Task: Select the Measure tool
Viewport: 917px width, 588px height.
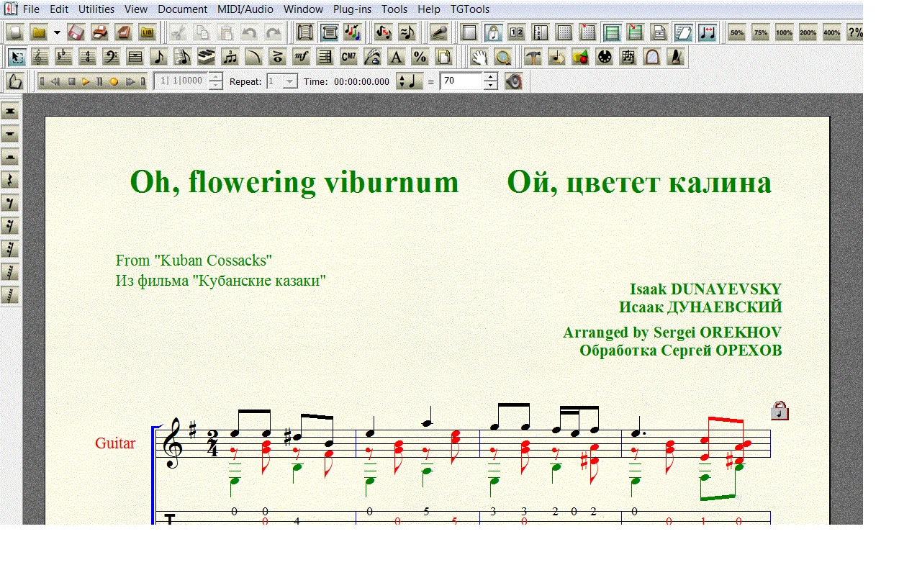Action: click(135, 57)
